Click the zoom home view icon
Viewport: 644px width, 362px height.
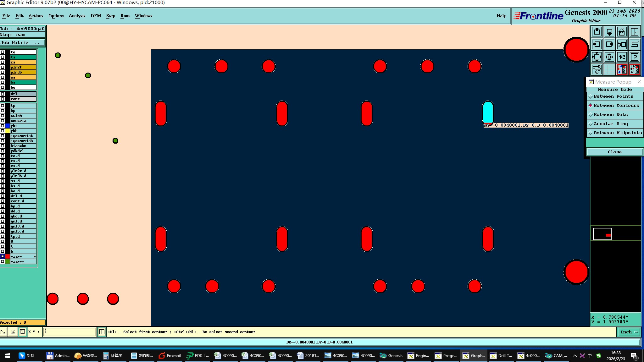tap(622, 32)
